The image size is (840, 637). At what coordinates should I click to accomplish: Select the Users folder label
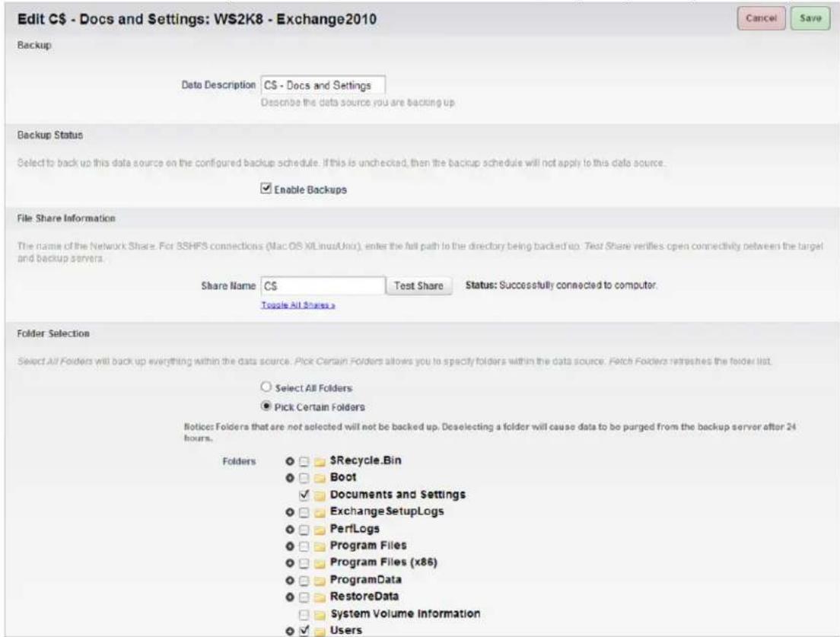click(x=346, y=631)
